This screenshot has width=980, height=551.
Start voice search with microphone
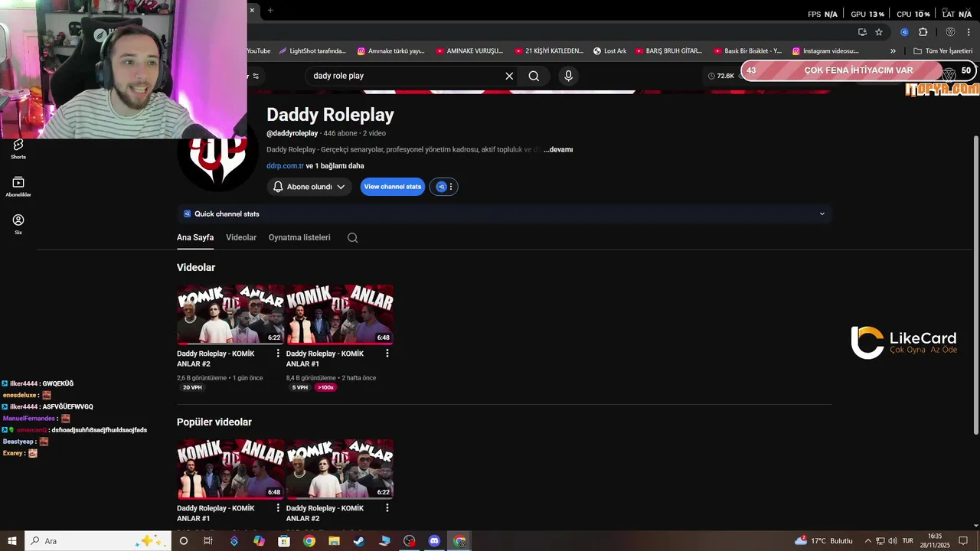[x=568, y=76]
